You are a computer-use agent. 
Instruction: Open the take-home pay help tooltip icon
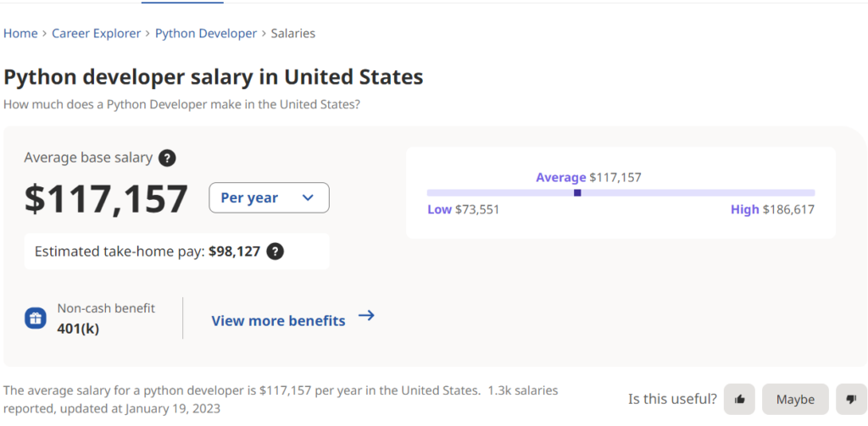pyautogui.click(x=275, y=252)
